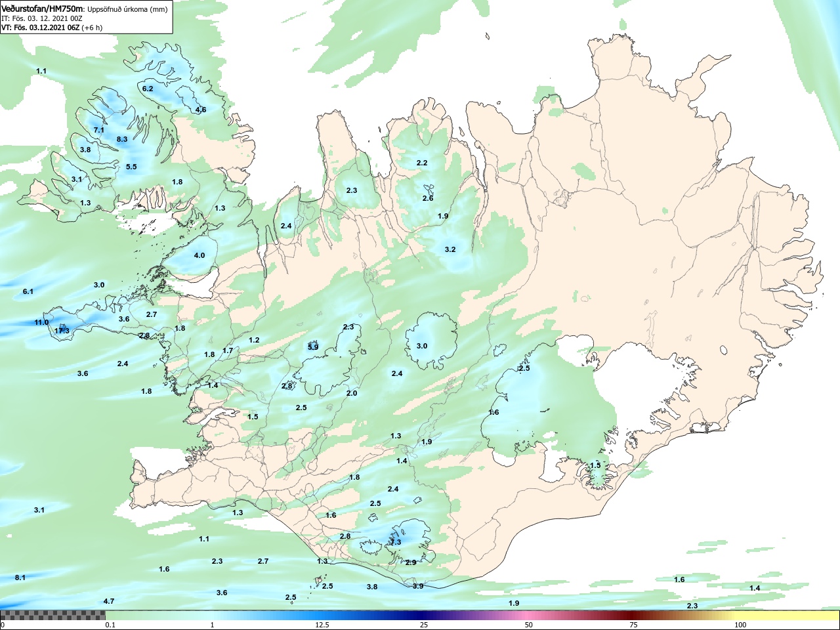
Task: Click the 17.3 peak precipitation value
Action: (62, 331)
